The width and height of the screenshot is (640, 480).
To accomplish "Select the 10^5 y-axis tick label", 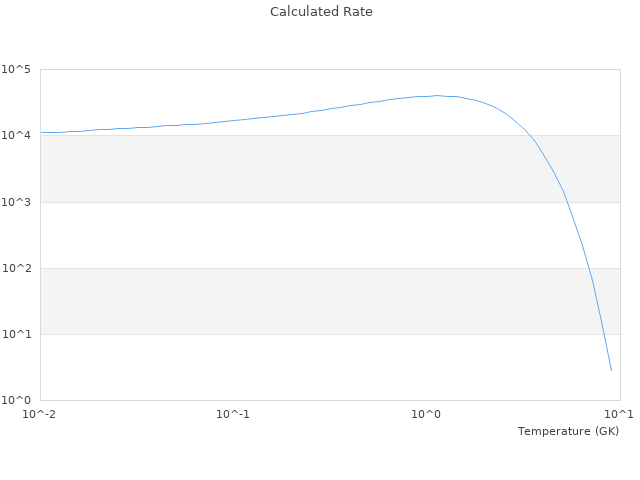I will coord(16,69).
